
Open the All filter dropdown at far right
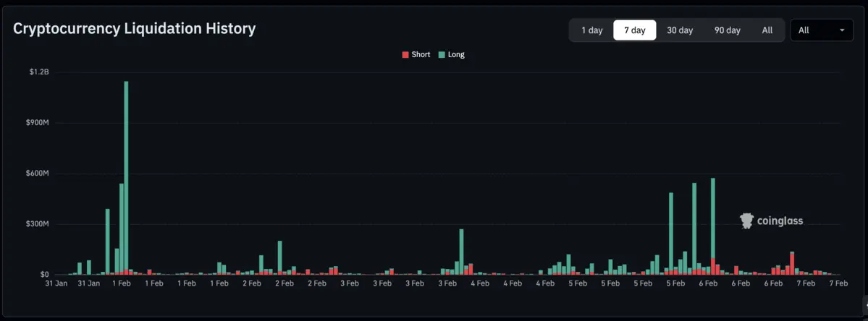821,30
